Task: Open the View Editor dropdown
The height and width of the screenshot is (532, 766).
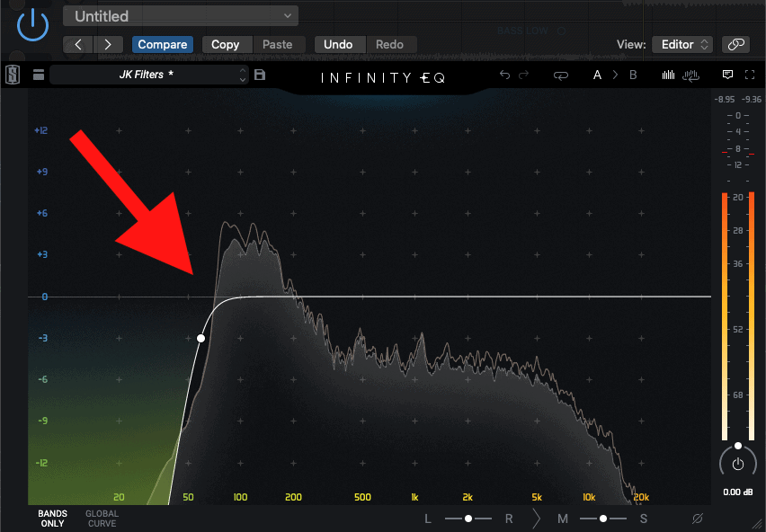Action: click(x=682, y=44)
